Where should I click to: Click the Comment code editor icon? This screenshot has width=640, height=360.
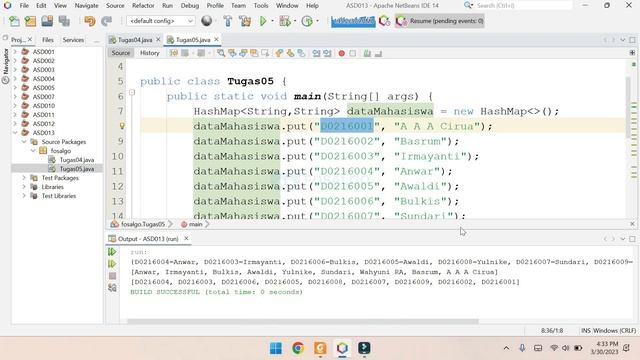pyautogui.click(x=367, y=53)
